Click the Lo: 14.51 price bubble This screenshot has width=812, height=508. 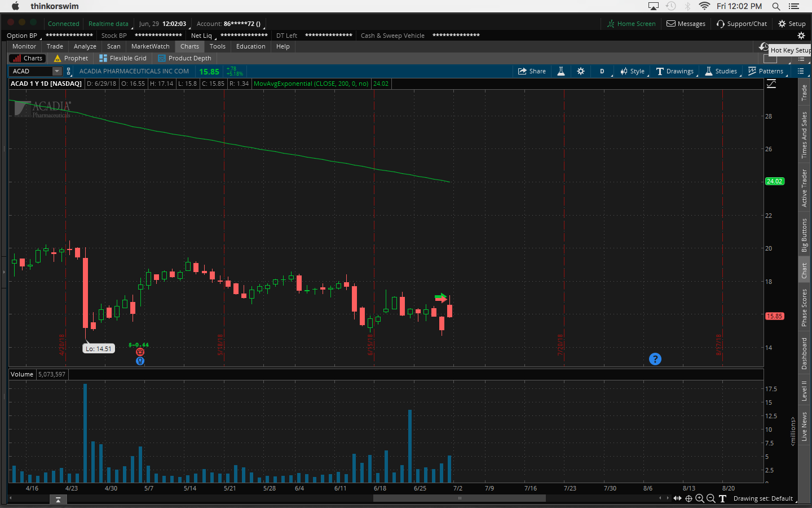point(99,349)
